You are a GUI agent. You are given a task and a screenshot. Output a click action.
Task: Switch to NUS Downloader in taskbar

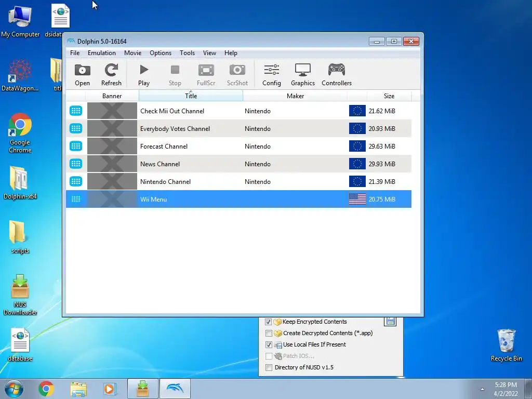(x=142, y=389)
